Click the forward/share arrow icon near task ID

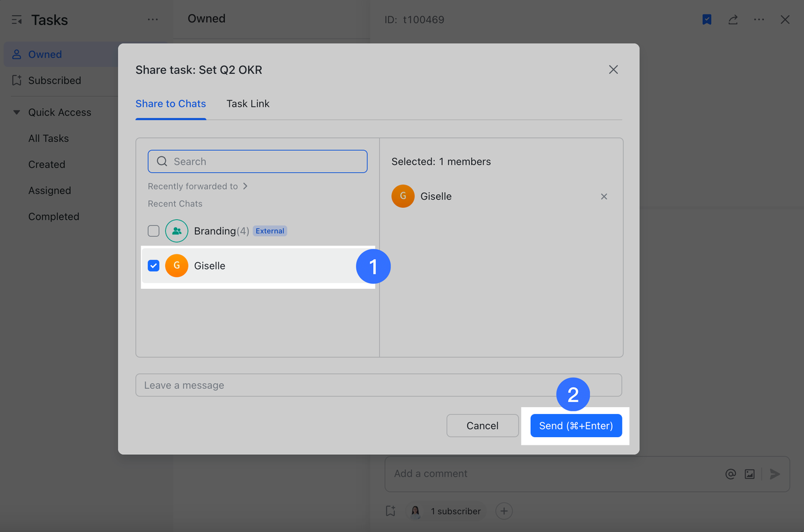point(732,19)
